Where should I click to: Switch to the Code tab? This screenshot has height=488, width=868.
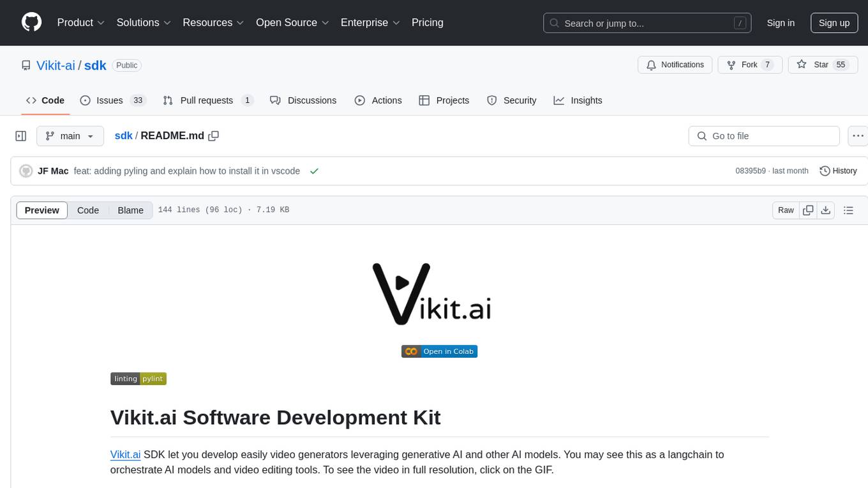(x=45, y=100)
